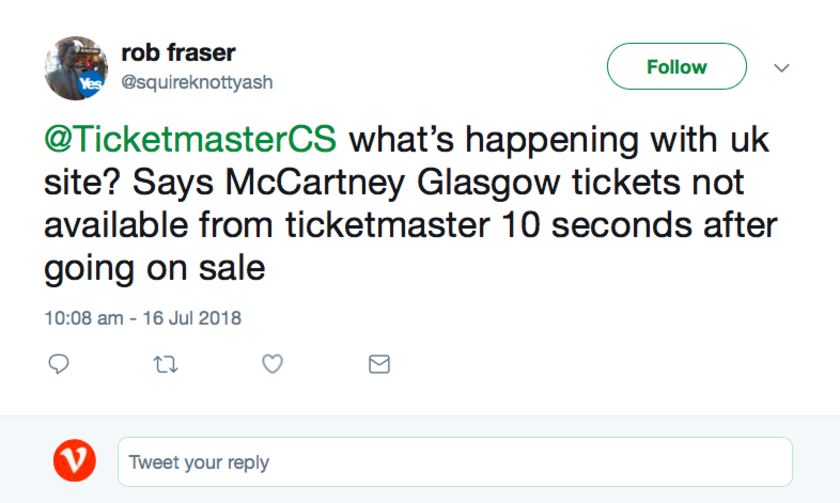Click 'ticketmaster 10 seconds after' tweet text
Screen dimensions: 840x503
[531, 225]
